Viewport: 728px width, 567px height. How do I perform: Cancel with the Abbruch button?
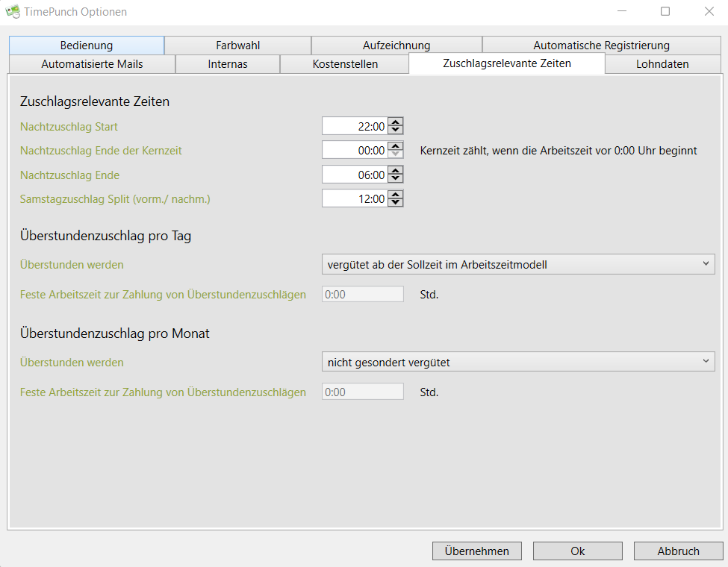pos(678,551)
